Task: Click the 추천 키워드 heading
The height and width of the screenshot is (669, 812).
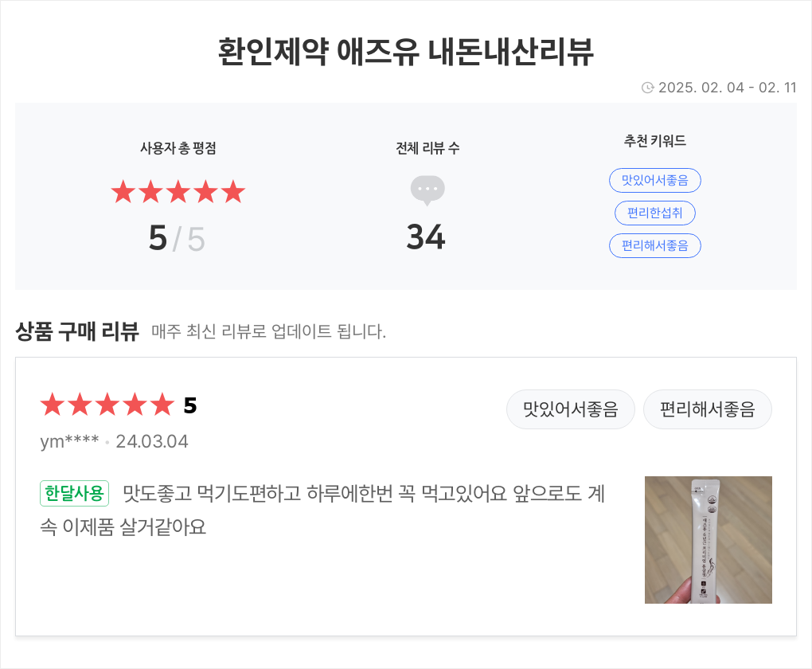Action: [x=654, y=141]
